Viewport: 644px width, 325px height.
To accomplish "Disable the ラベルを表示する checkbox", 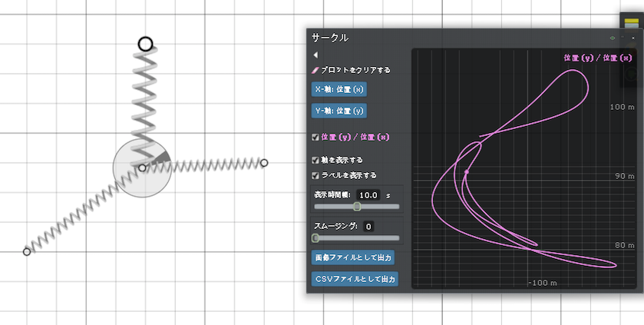I will click(315, 174).
